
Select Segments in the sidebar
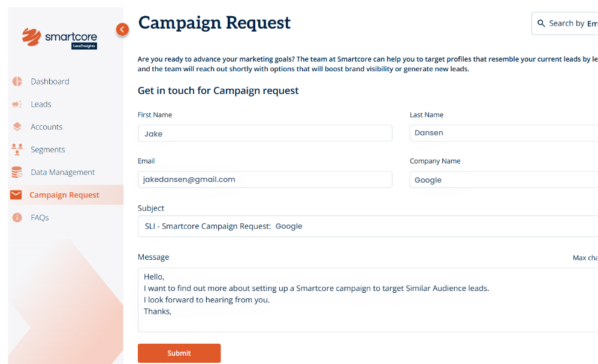coord(48,150)
